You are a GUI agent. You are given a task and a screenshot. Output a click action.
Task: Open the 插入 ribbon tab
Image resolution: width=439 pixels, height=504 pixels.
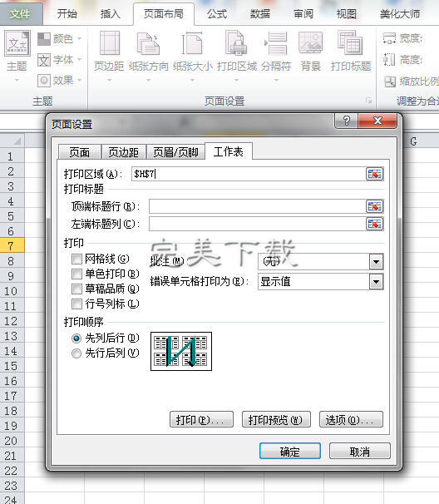pos(110,14)
